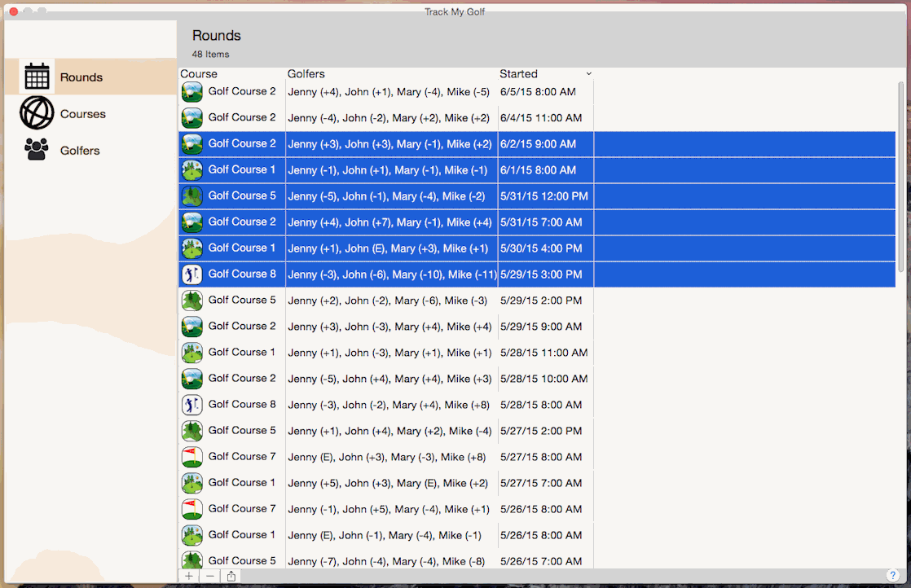Click the 5/26/15 7:00 AM start time
The height and width of the screenshot is (588, 911).
pos(541,561)
